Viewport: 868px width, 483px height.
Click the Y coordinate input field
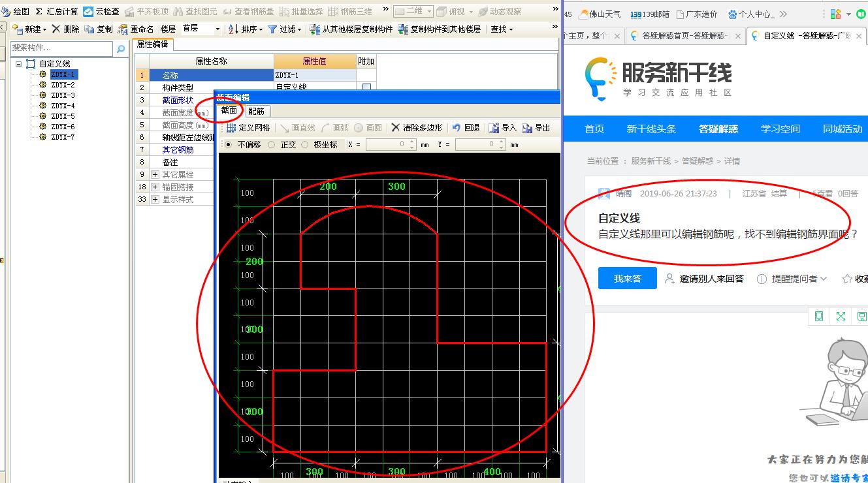pos(480,145)
